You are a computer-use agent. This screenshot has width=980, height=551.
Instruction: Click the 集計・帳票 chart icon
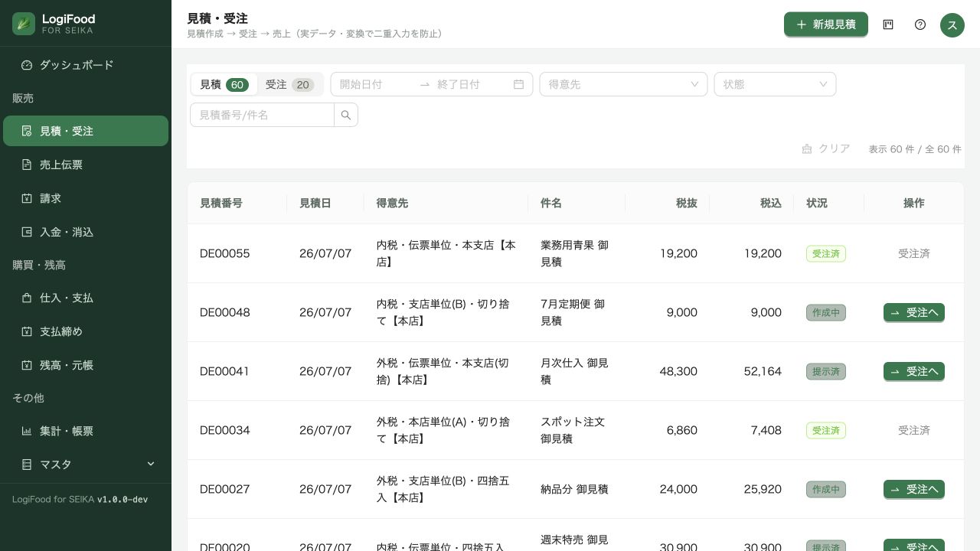[x=27, y=431]
